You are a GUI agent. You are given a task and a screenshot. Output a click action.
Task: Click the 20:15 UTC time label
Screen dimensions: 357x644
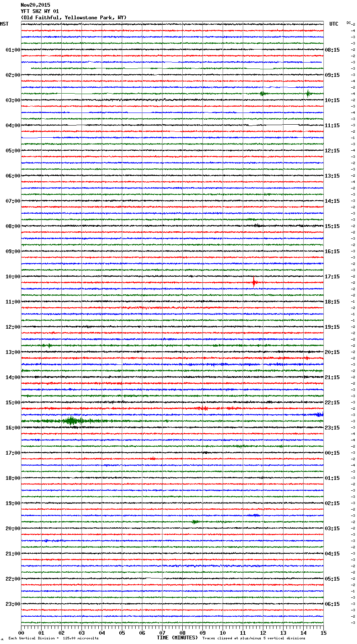click(x=332, y=352)
